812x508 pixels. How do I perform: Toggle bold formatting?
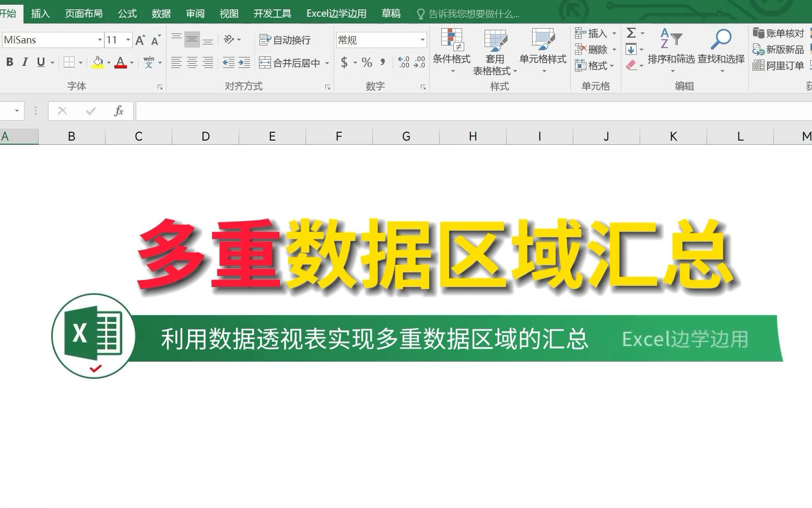(9, 62)
